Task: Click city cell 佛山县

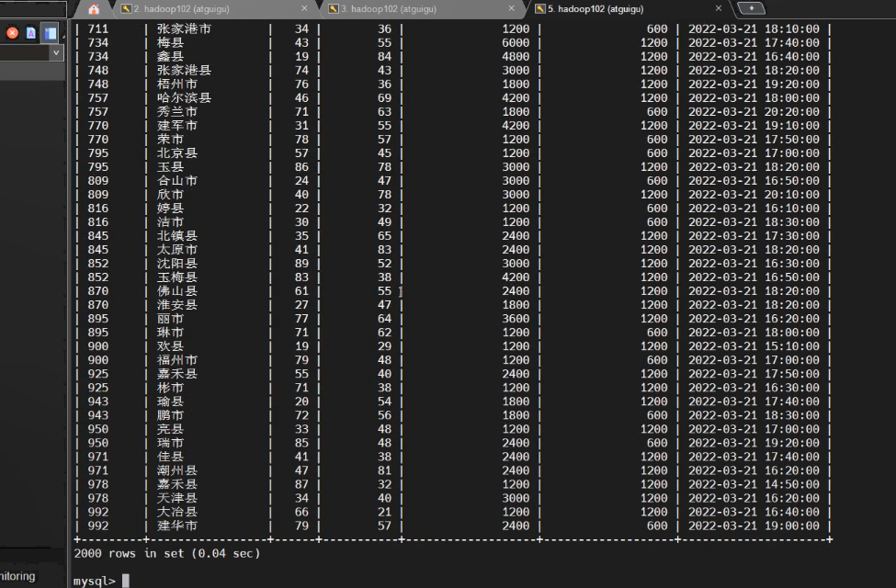Action: [x=177, y=291]
